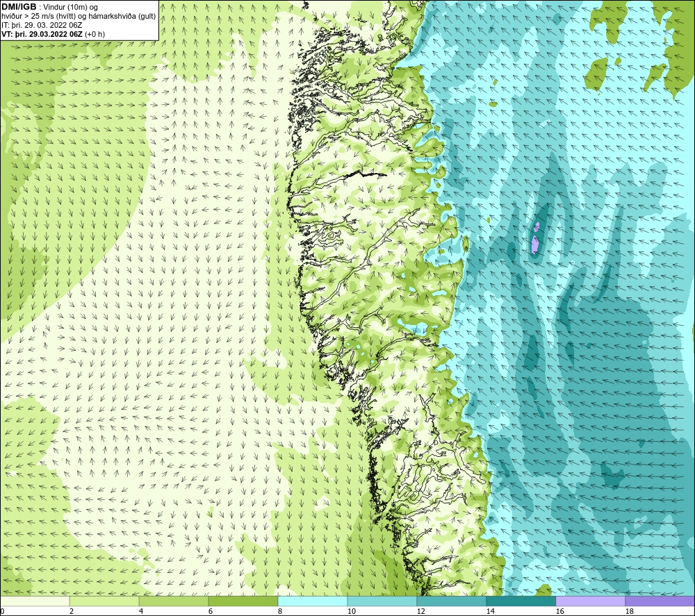Click the scale label "10"

351,611
